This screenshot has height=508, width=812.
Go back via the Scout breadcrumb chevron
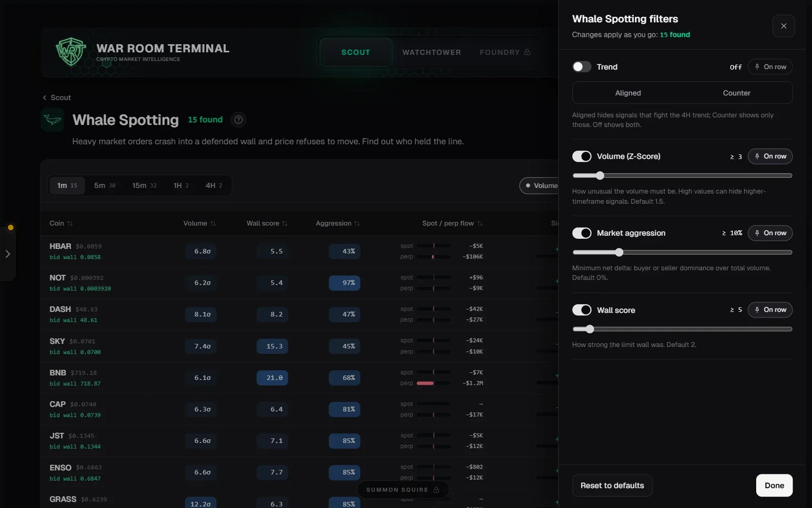point(45,98)
